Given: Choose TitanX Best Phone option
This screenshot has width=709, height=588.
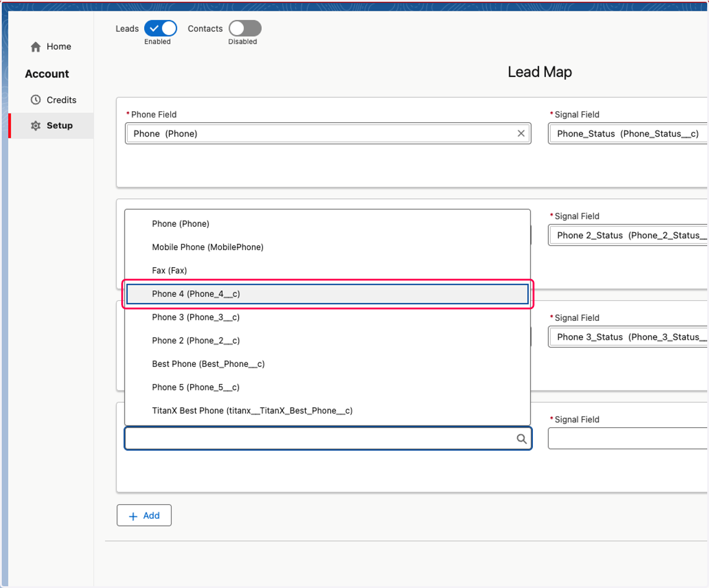Looking at the screenshot, I should tap(327, 411).
